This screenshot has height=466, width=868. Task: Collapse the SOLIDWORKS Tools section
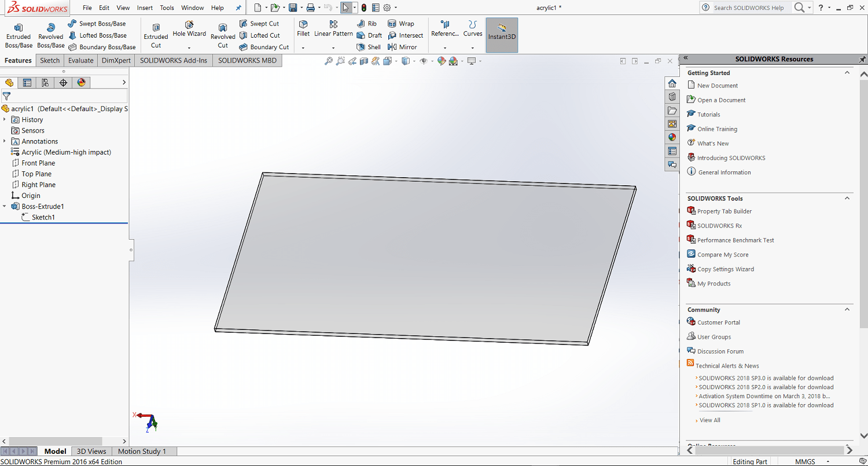pyautogui.click(x=847, y=198)
